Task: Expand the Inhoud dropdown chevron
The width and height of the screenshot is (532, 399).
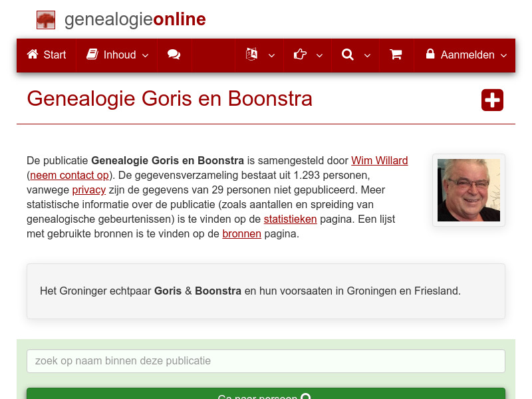Action: tap(144, 56)
